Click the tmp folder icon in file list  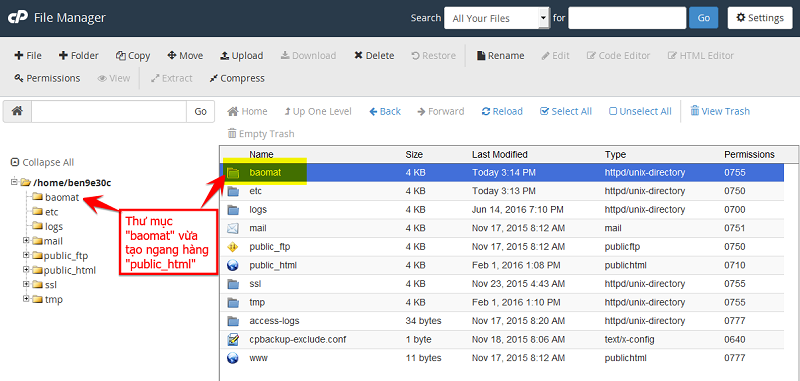coord(233,302)
